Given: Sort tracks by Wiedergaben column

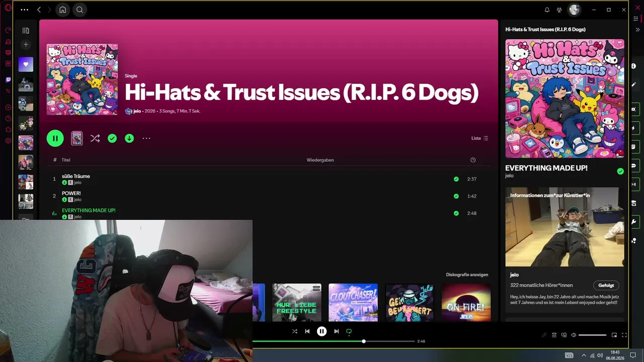Looking at the screenshot, I should 320,160.
